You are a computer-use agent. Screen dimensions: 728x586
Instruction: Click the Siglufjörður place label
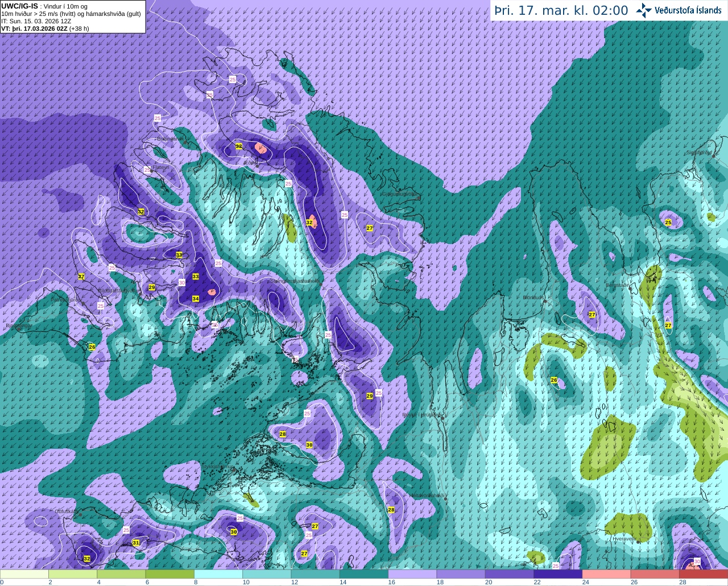700,152
